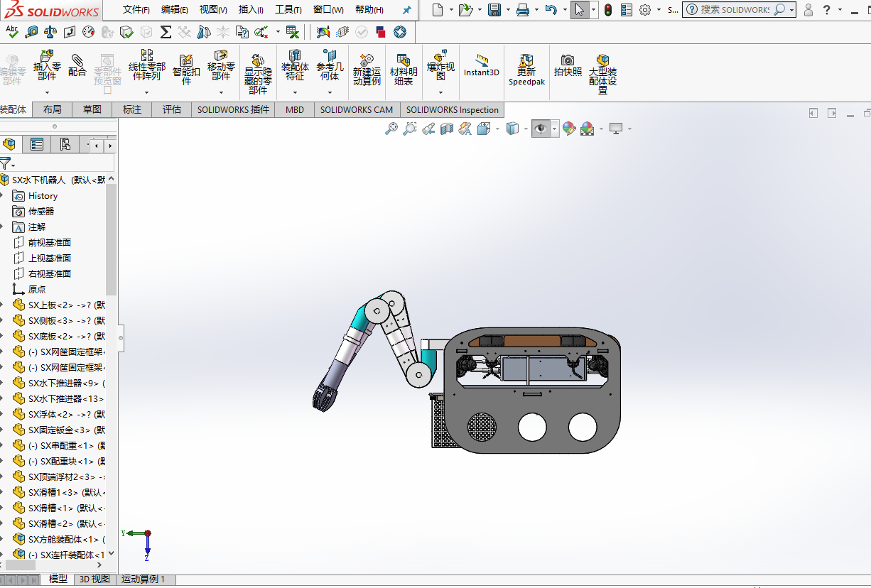871x588 pixels.
Task: Click the Apply Scene icon
Action: [587, 129]
